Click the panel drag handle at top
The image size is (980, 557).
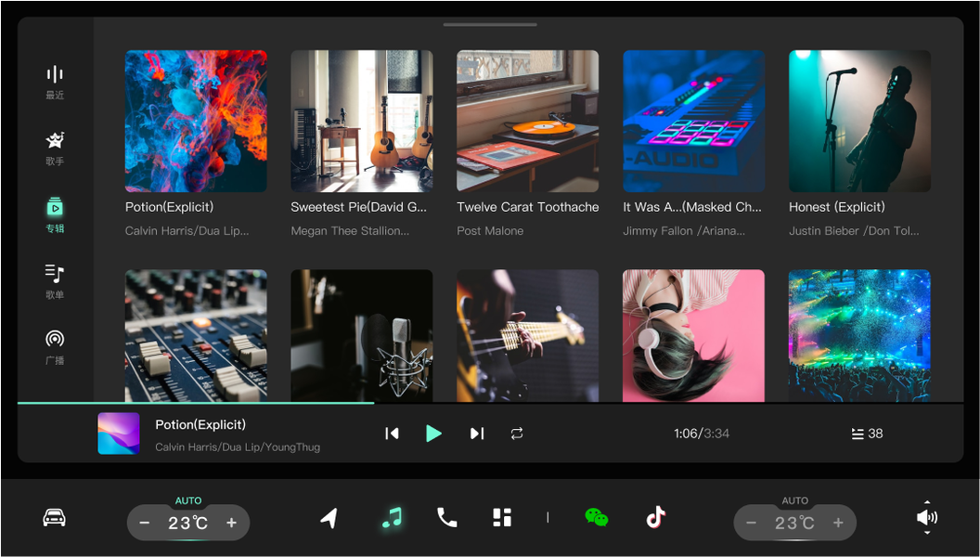(x=490, y=25)
